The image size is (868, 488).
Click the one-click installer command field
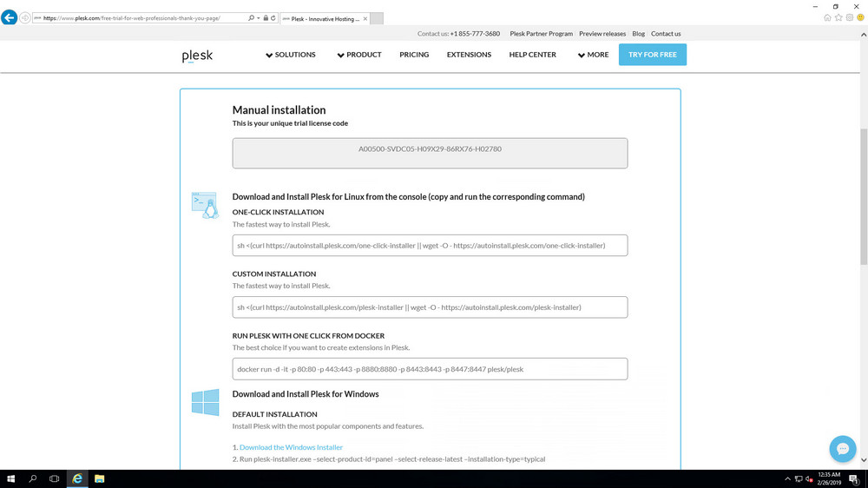(431, 246)
